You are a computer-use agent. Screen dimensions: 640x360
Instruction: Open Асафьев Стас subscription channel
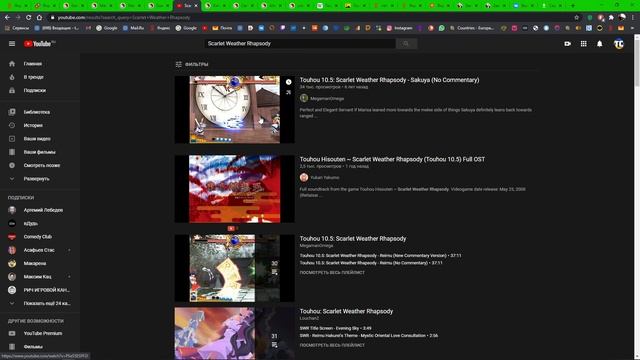coord(40,250)
